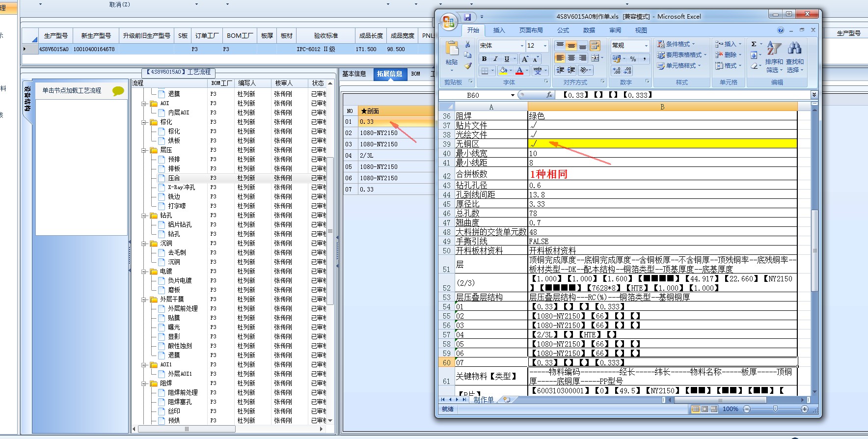This screenshot has height=439, width=868.
Task: Save workbook via Quick Access toolbar
Action: 467,17
